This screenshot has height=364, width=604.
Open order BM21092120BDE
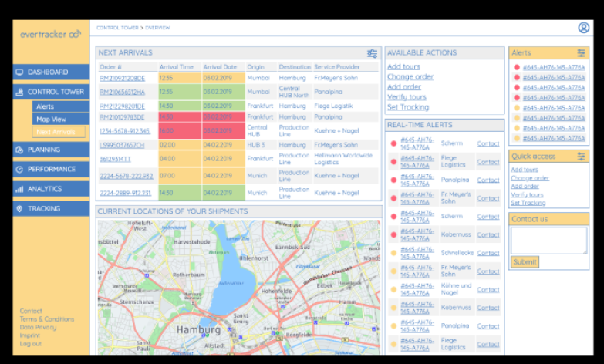(122, 78)
